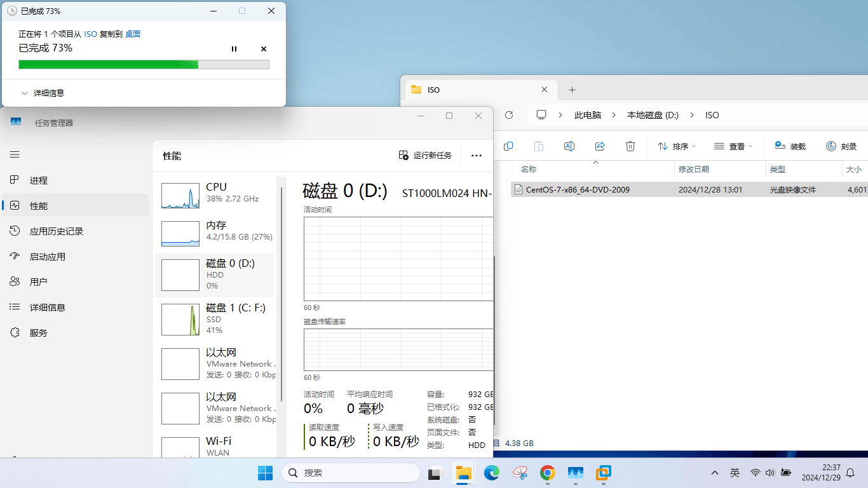Screen dimensions: 868x488
Task: Open the Windows Start menu
Action: click(x=265, y=473)
